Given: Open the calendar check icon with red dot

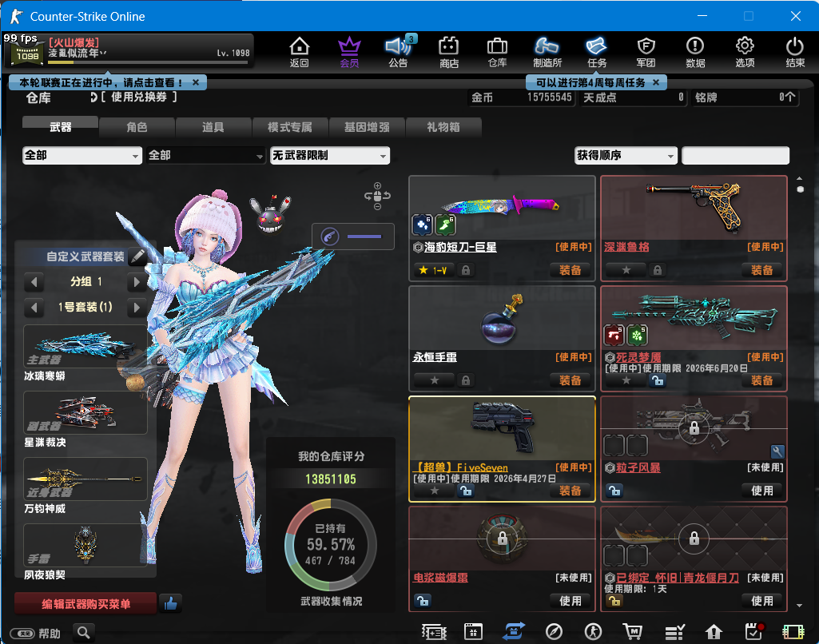Looking at the screenshot, I should pos(753,631).
